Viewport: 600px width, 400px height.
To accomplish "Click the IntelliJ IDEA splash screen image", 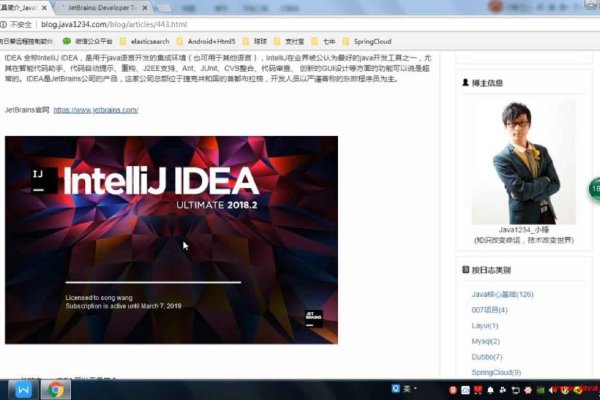I will pyautogui.click(x=171, y=240).
